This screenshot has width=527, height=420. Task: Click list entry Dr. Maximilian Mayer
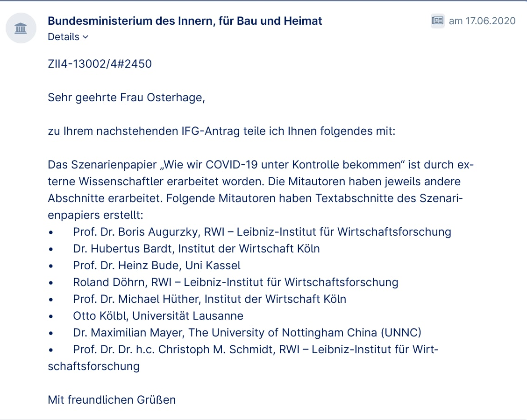[247, 332]
